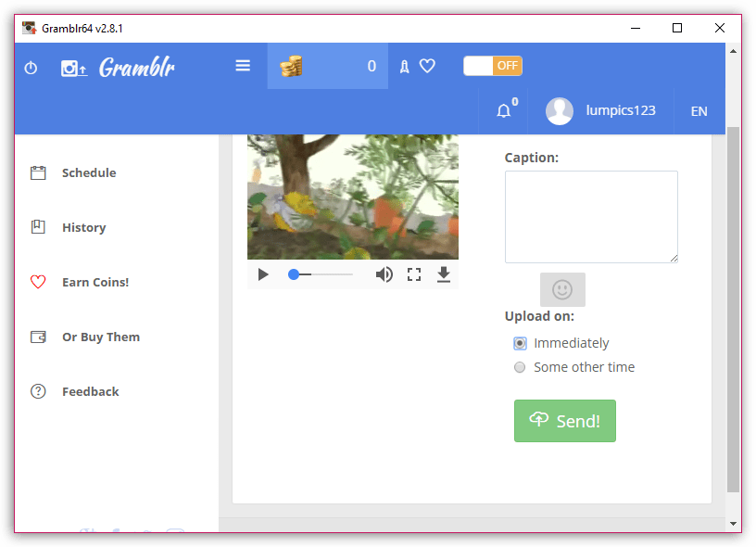Open the hamburger menu
The width and height of the screenshot is (756, 547).
point(243,66)
